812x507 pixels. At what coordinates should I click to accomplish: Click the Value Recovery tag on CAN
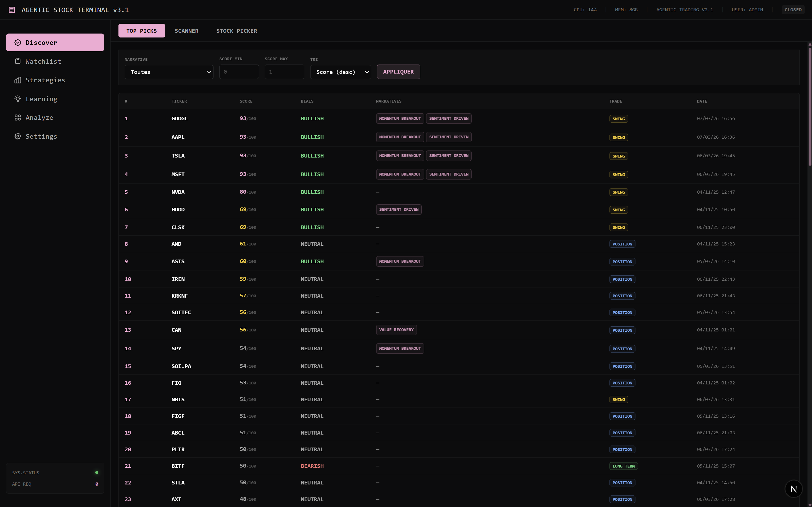coord(396,330)
